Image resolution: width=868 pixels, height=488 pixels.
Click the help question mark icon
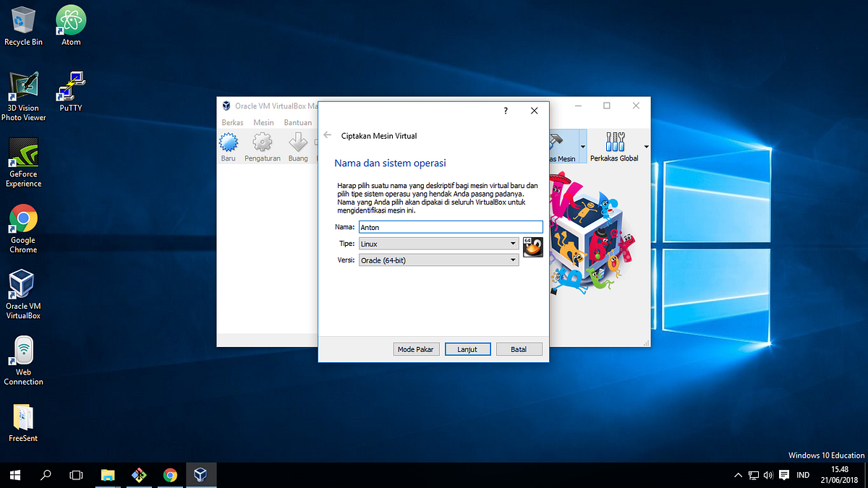tap(505, 111)
